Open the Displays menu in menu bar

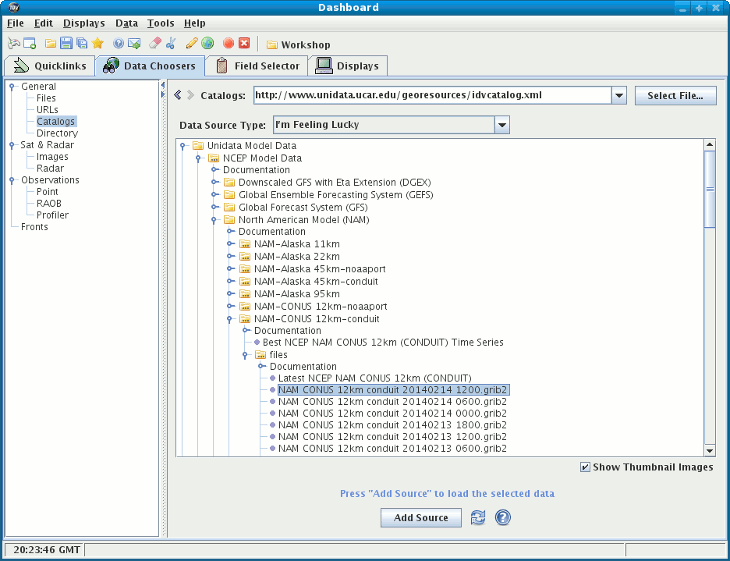83,23
